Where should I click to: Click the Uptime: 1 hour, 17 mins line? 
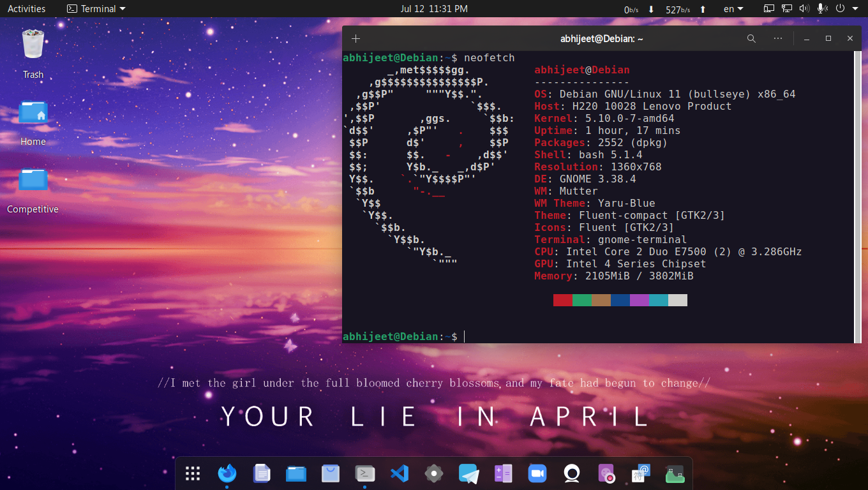tap(608, 130)
